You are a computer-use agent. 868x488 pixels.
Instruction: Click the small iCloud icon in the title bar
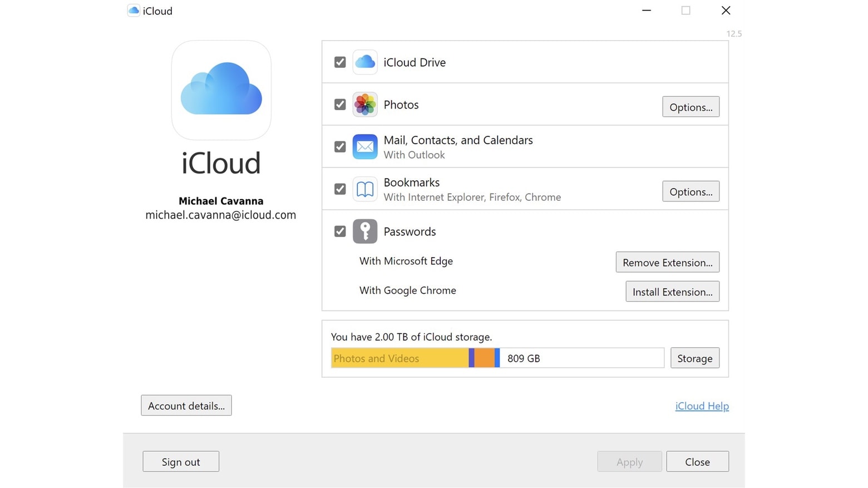click(133, 10)
